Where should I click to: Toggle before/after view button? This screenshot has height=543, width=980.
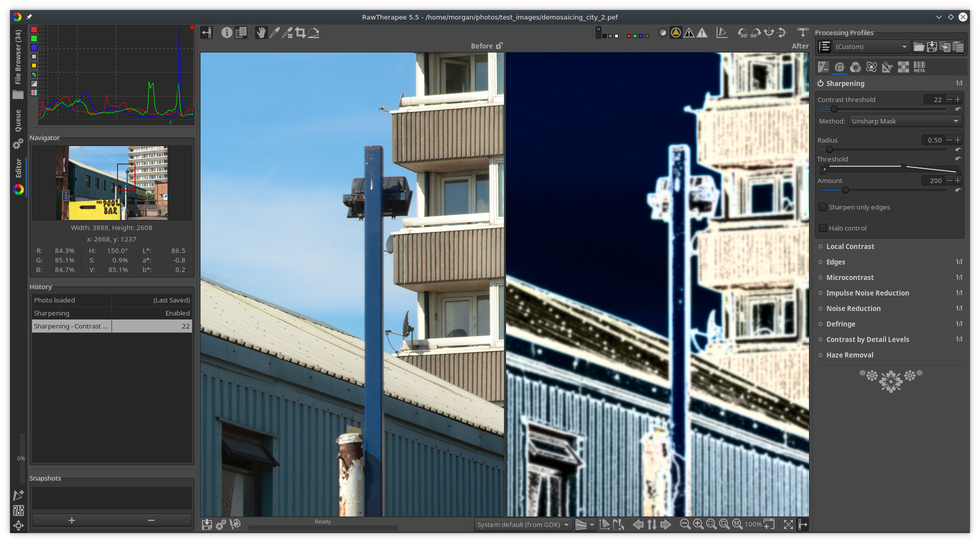pos(241,33)
